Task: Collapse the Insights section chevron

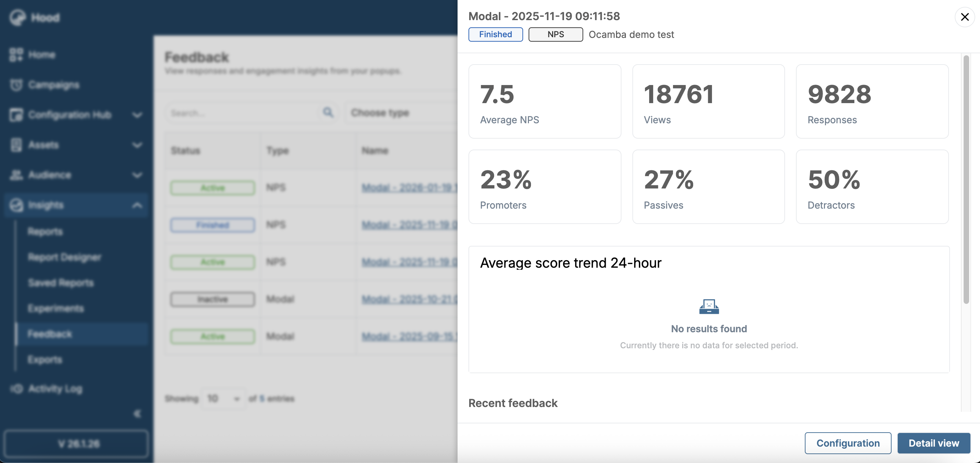Action: coord(137,206)
